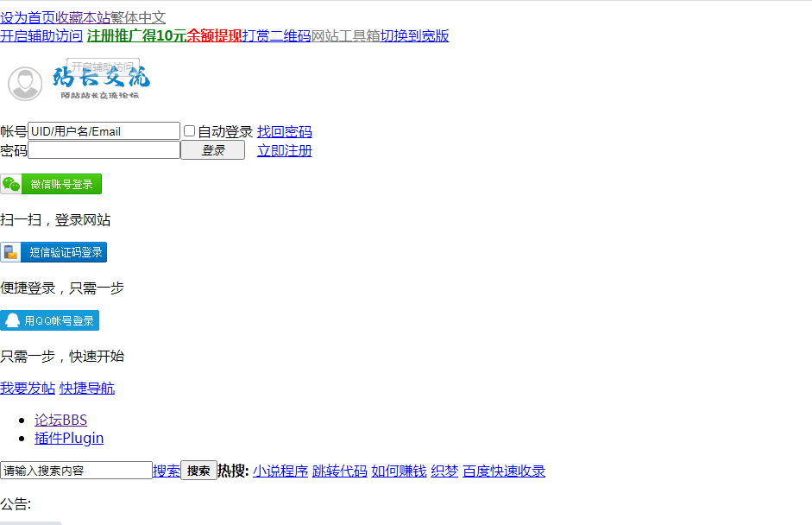812x525 pixels.
Task: Focus the 请输入搜索内容 search field
Action: pyautogui.click(x=76, y=471)
